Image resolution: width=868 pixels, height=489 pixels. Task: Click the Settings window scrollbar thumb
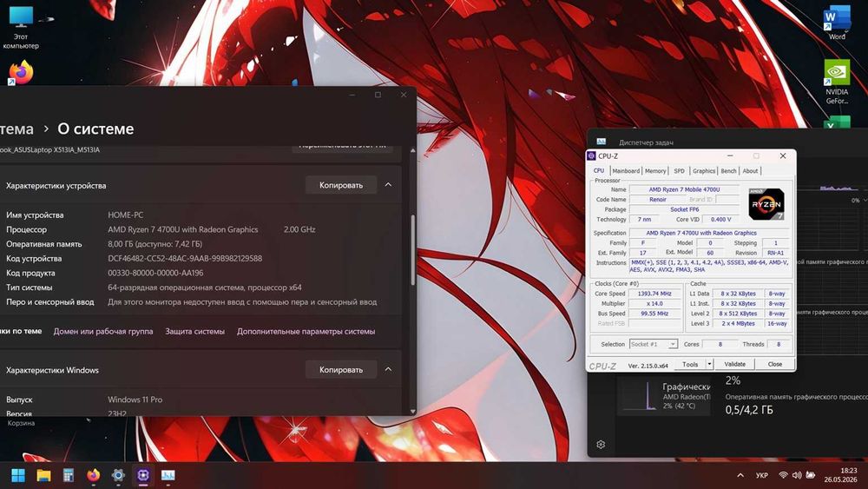[x=412, y=249]
